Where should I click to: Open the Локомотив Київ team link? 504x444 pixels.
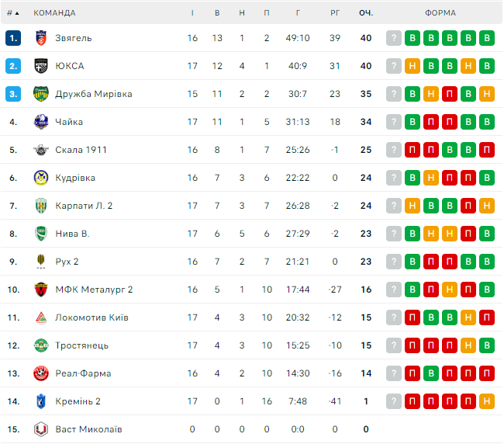tap(91, 317)
